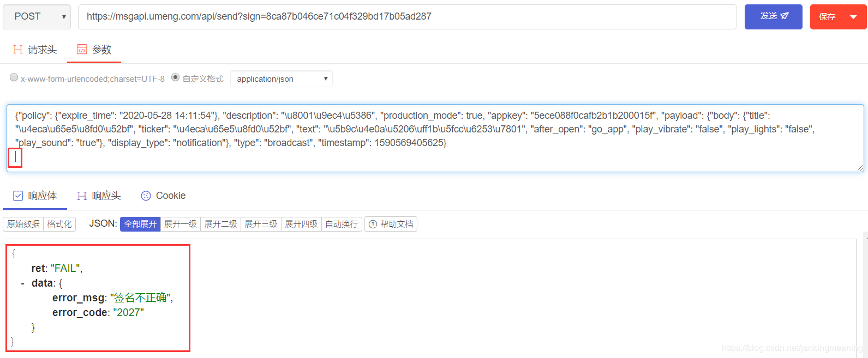Viewport: 868px width, 358px height.
Task: Open the application/json content type dropdown
Action: coord(281,79)
